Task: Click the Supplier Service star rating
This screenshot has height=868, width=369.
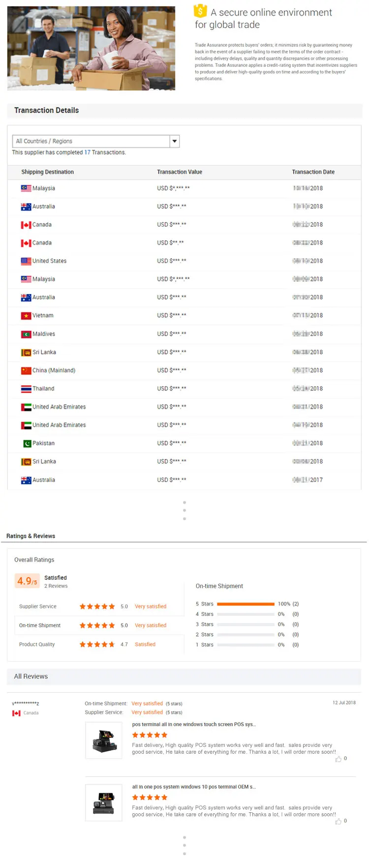Action: [x=97, y=606]
